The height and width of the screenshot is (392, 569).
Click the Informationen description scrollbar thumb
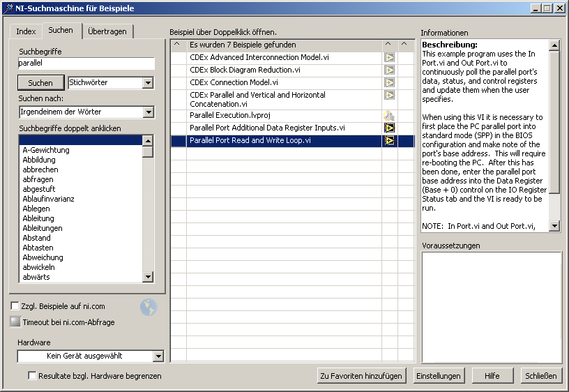coord(554,122)
